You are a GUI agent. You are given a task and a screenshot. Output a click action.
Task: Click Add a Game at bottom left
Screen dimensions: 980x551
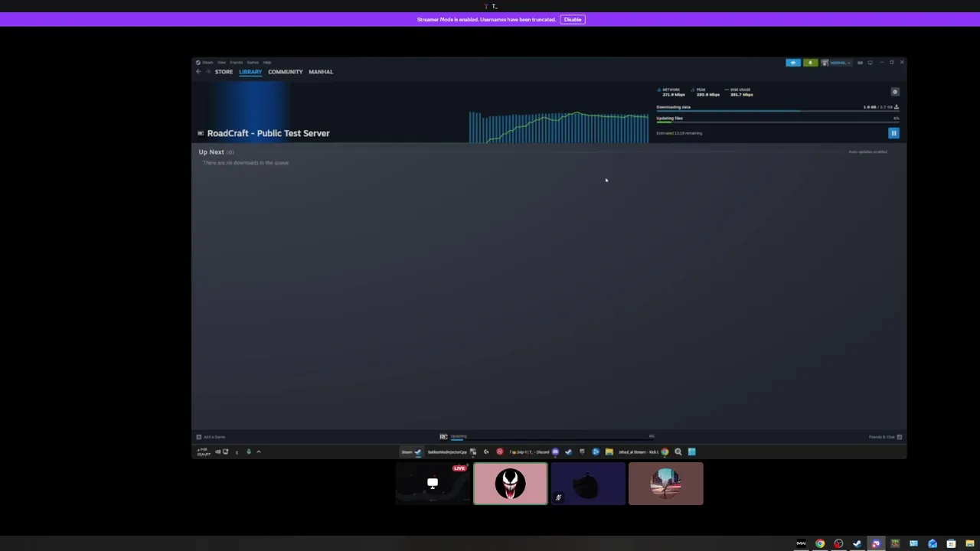210,437
